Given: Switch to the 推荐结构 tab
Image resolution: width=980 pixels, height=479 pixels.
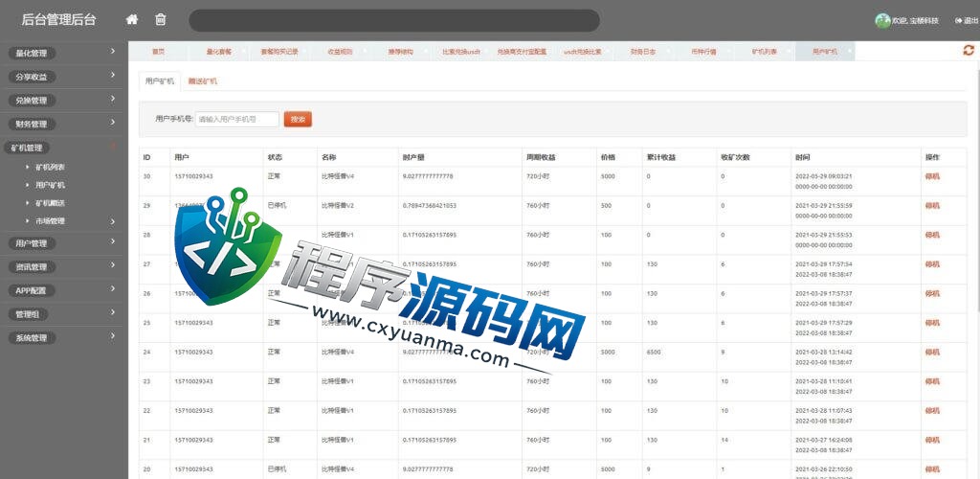Looking at the screenshot, I should tap(400, 52).
